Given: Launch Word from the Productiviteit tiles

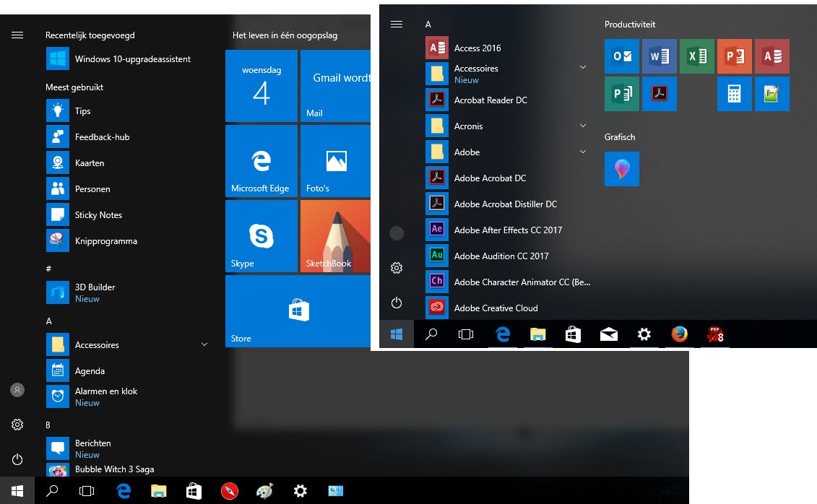Looking at the screenshot, I should click(659, 56).
